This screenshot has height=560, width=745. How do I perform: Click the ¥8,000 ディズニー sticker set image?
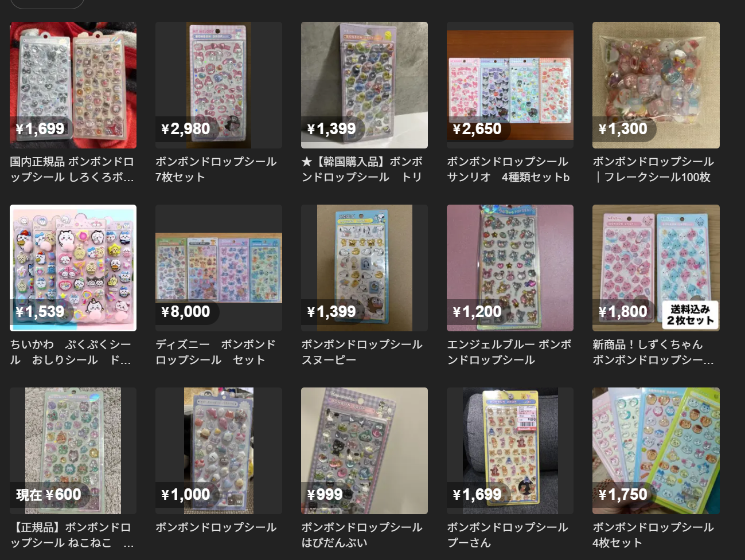pos(219,268)
